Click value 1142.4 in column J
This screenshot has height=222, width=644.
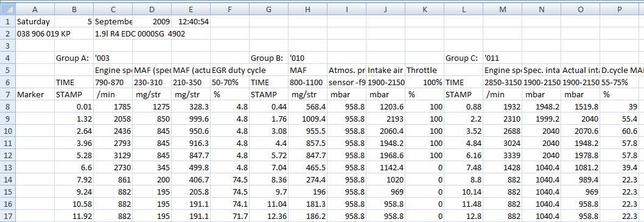coord(386,168)
